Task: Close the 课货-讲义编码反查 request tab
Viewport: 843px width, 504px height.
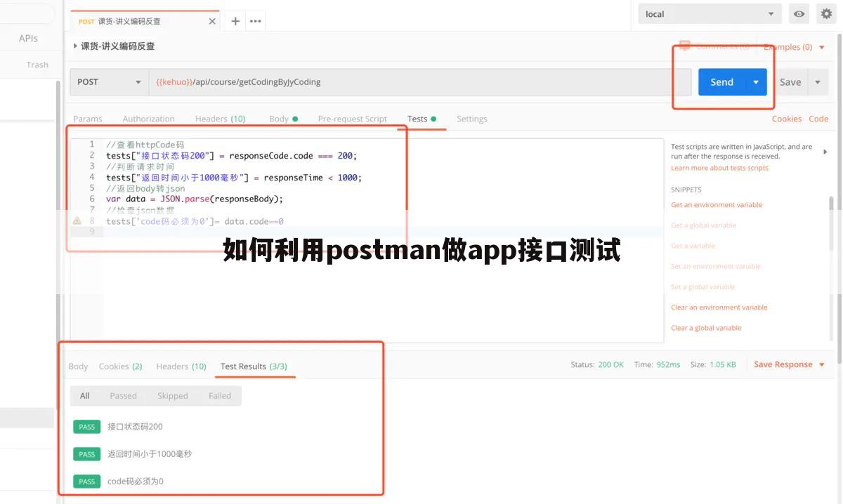Action: point(212,22)
